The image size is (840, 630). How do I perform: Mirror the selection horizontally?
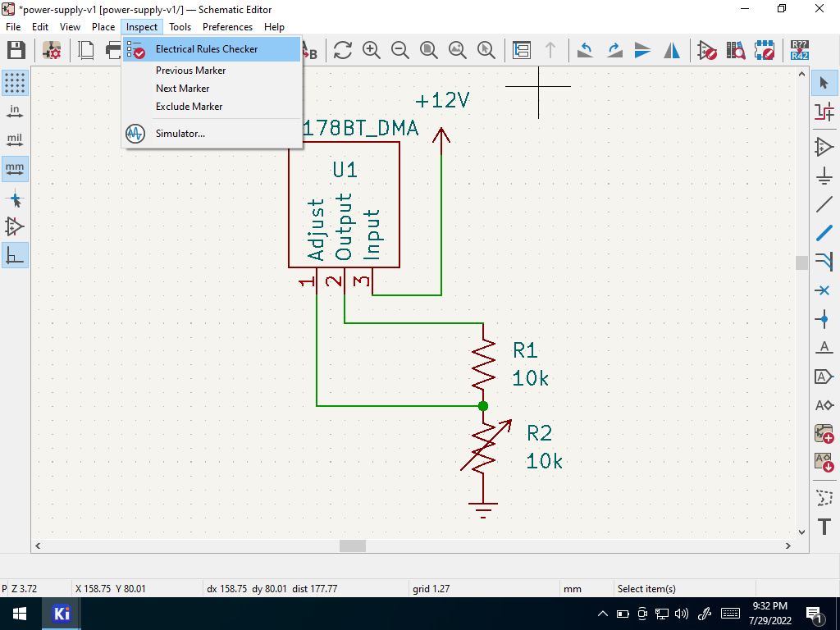tap(672, 50)
